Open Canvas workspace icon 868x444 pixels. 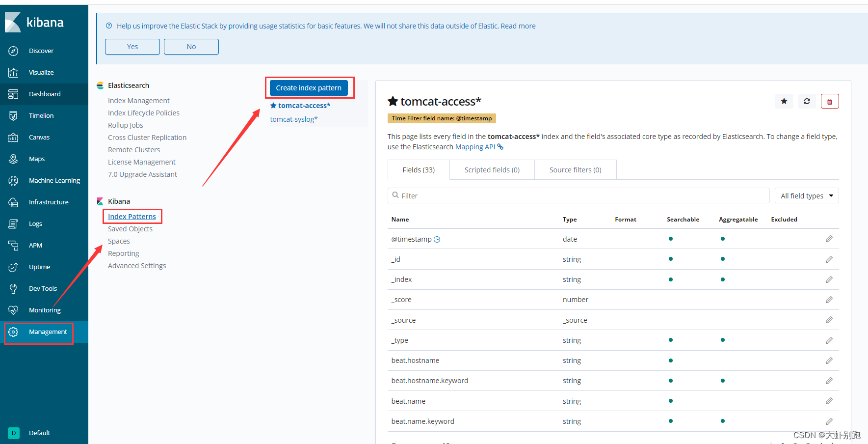(13, 137)
